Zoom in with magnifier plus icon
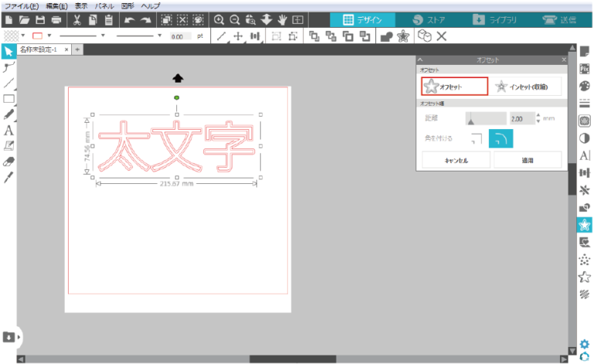594x364 pixels. (219, 19)
